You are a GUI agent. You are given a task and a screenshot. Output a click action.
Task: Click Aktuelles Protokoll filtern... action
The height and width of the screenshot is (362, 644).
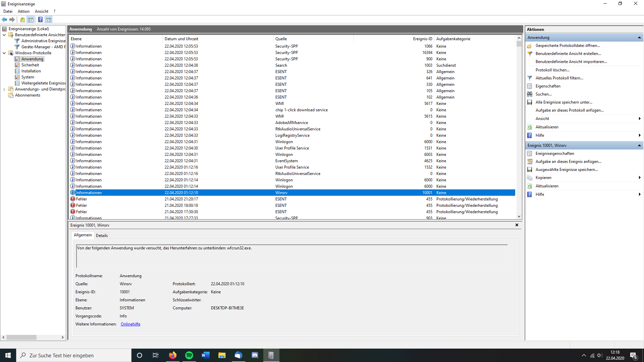click(x=559, y=78)
